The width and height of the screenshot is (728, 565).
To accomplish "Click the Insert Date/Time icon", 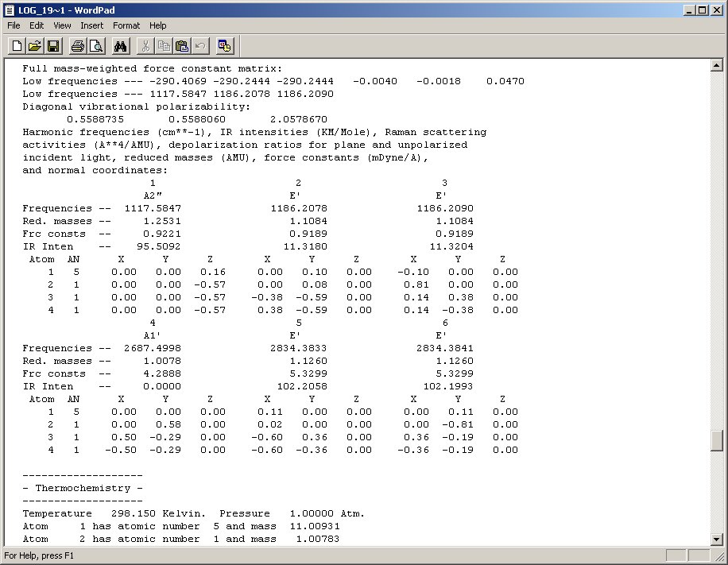I will tap(225, 46).
